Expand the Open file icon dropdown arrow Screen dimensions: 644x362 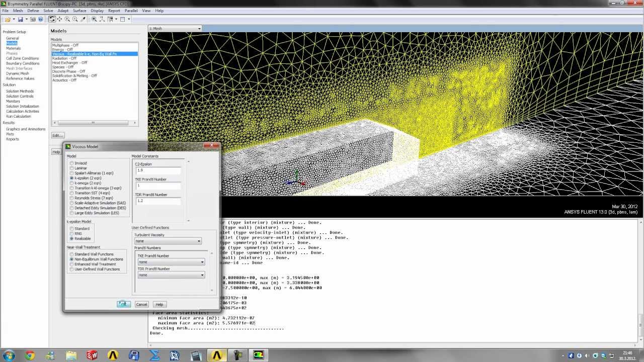pos(14,19)
